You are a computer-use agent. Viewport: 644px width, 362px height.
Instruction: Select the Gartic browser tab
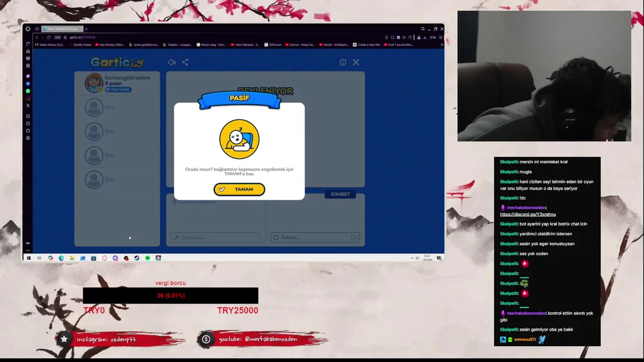pyautogui.click(x=62, y=29)
